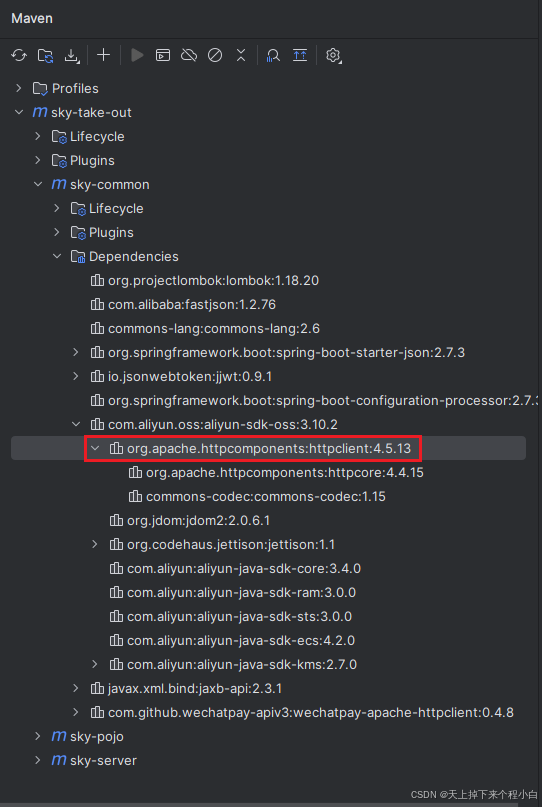Click library icon beside jdom2:2.0.6.1
The height and width of the screenshot is (807, 542).
[116, 521]
